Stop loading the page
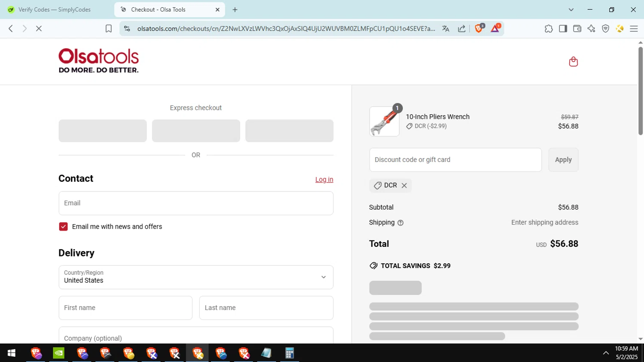 pos(39,29)
